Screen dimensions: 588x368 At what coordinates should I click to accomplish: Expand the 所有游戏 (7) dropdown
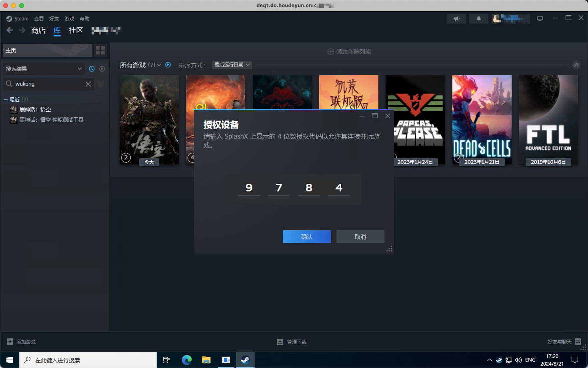pos(140,65)
